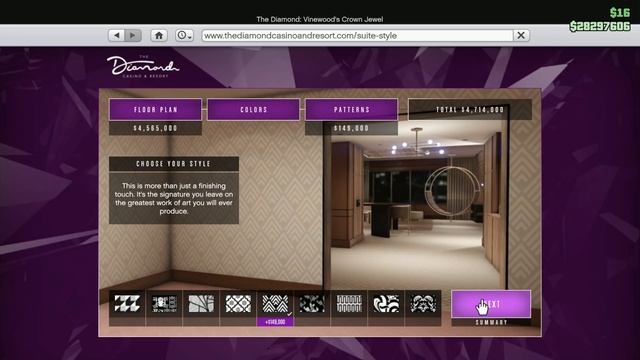Click the $149,000 patterns price

[351, 128]
